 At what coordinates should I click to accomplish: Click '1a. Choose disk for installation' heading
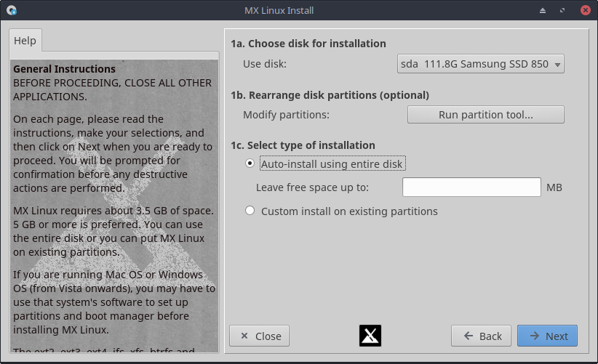(x=308, y=44)
